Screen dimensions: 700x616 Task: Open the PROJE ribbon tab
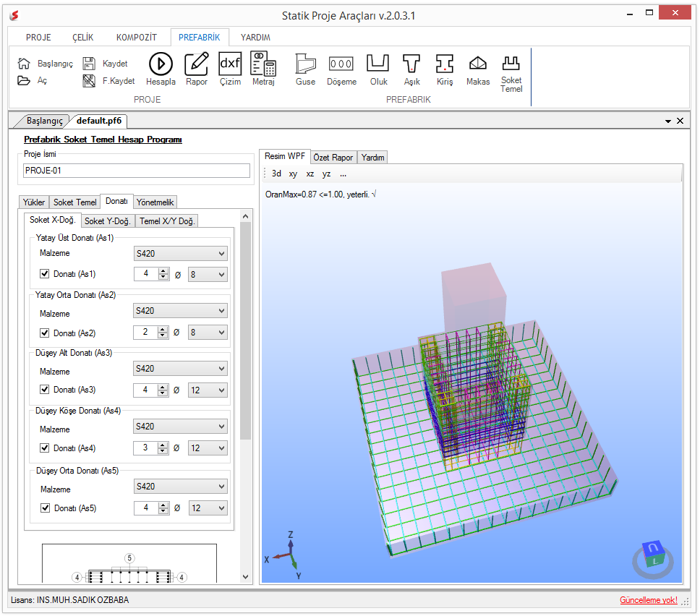point(38,38)
